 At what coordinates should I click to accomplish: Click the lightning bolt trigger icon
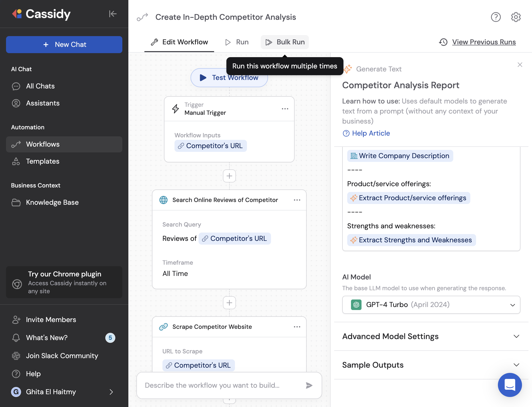(x=175, y=109)
